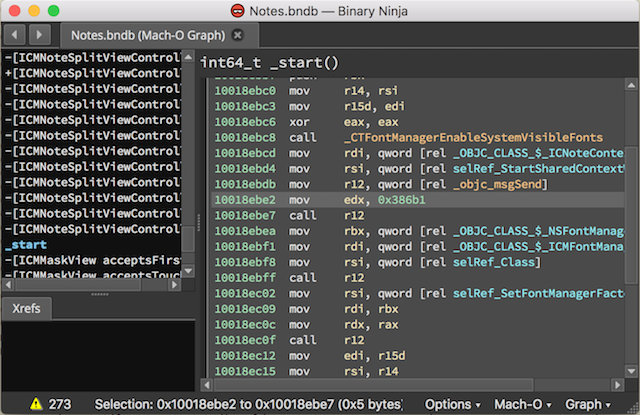
Task: Select address 10018ebe7 call r12 line
Action: 417,215
